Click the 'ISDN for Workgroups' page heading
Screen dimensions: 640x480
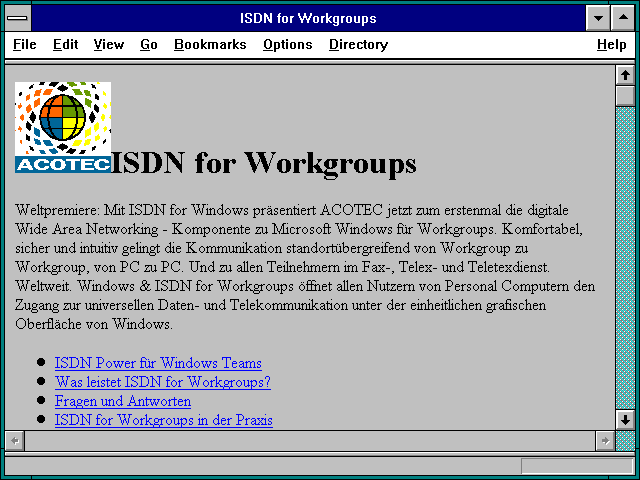coord(264,163)
